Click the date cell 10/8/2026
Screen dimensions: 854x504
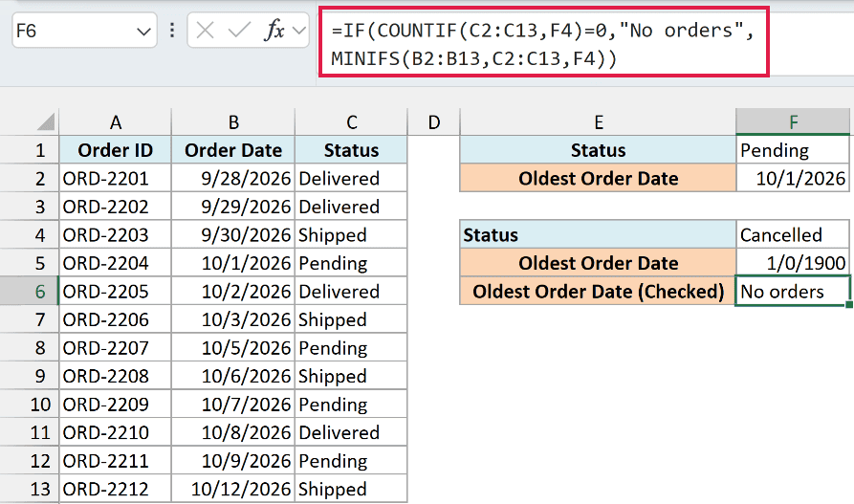tap(233, 432)
